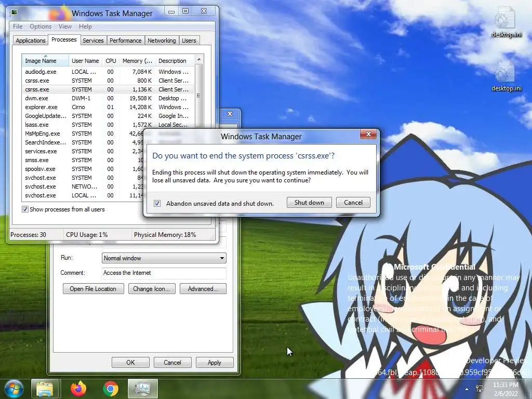Click the Comment field Access the Internet
The image size is (532, 399).
point(164,273)
